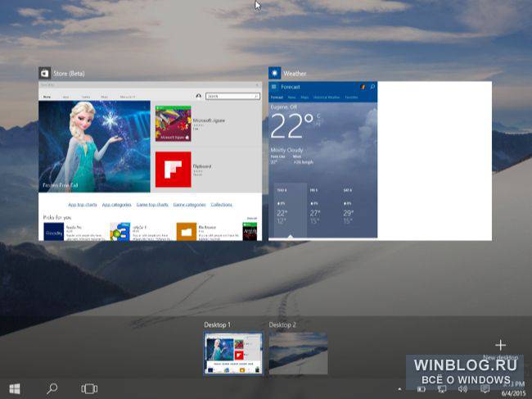Image resolution: width=532 pixels, height=399 pixels.
Task: Click the volume speaker tray icon
Action: point(462,389)
